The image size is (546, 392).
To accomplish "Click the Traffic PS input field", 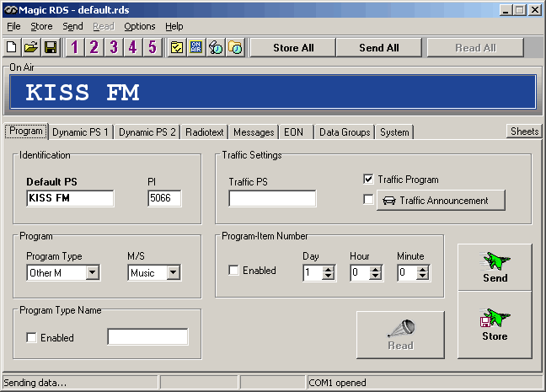I will (272, 198).
